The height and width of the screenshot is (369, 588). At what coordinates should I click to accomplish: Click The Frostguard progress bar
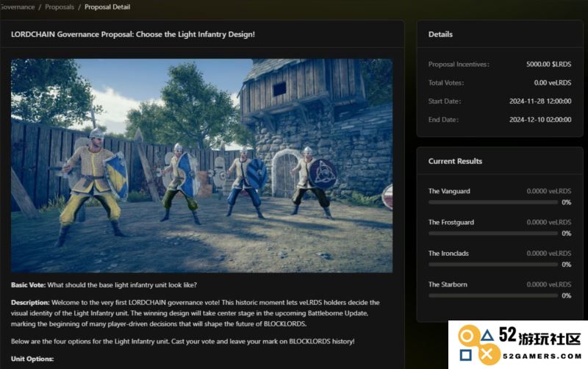coord(492,233)
